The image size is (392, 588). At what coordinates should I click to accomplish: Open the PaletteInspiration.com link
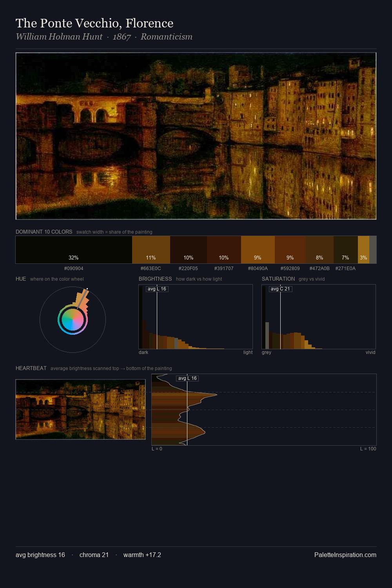(345, 555)
